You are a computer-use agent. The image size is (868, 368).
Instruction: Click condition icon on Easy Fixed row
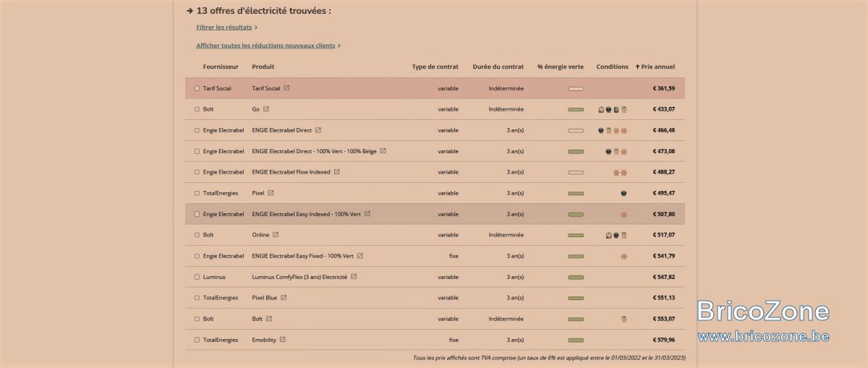pyautogui.click(x=624, y=256)
